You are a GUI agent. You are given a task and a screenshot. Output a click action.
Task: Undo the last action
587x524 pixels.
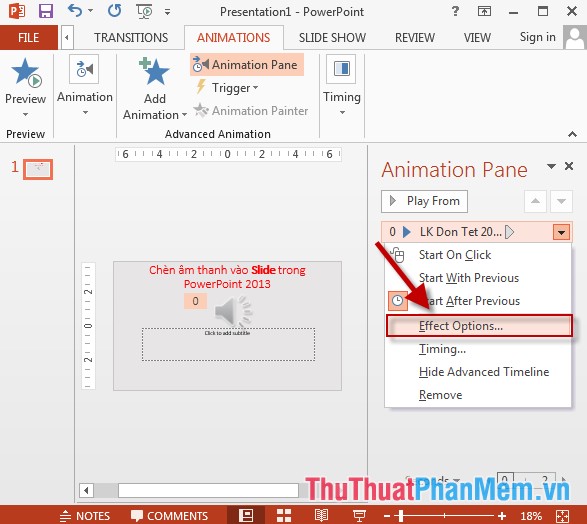pos(74,11)
